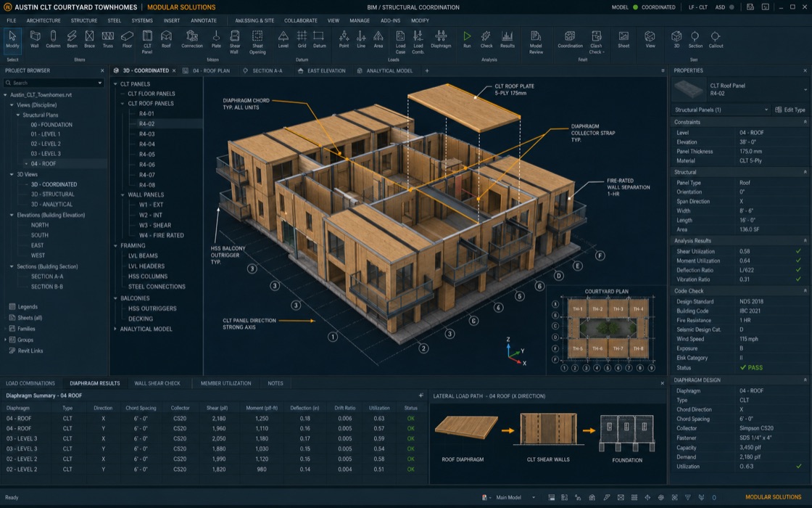Open the 02 - LEVEL 2 plan
The width and height of the screenshot is (812, 508).
click(46, 144)
